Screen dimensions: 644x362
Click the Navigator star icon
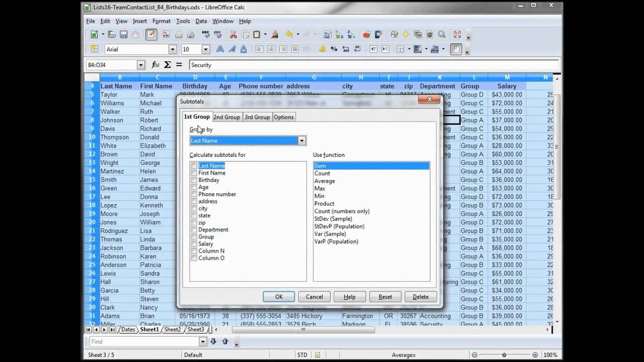(x=406, y=35)
